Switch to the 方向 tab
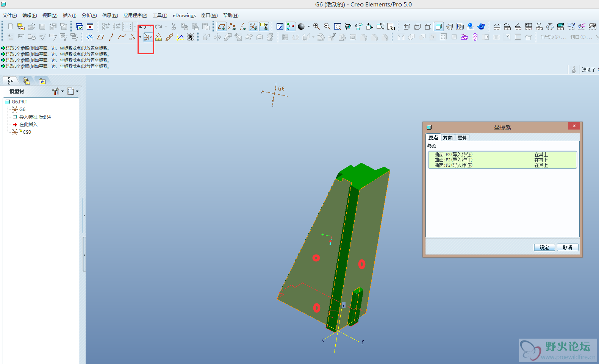The height and width of the screenshot is (364, 599). (x=447, y=138)
